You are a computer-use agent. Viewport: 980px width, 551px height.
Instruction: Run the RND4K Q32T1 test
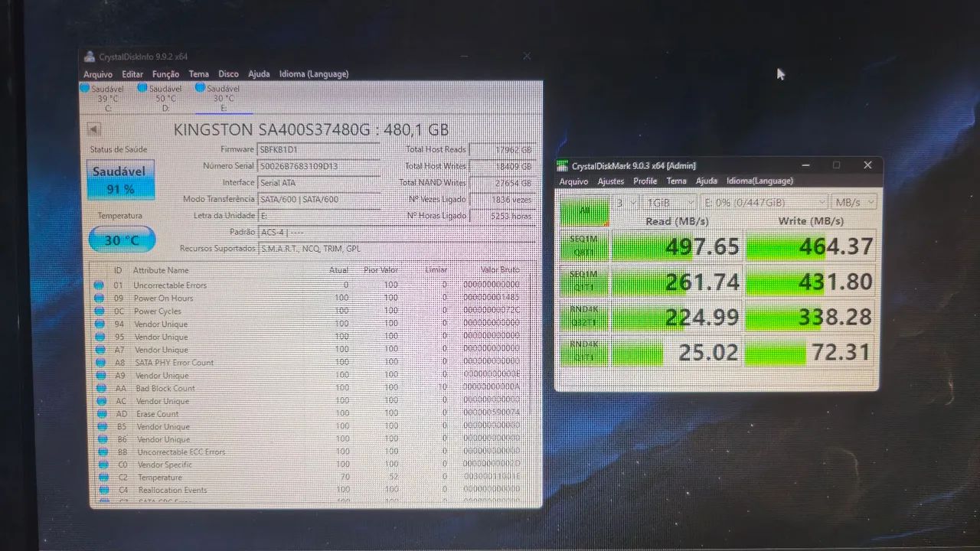pos(584,316)
